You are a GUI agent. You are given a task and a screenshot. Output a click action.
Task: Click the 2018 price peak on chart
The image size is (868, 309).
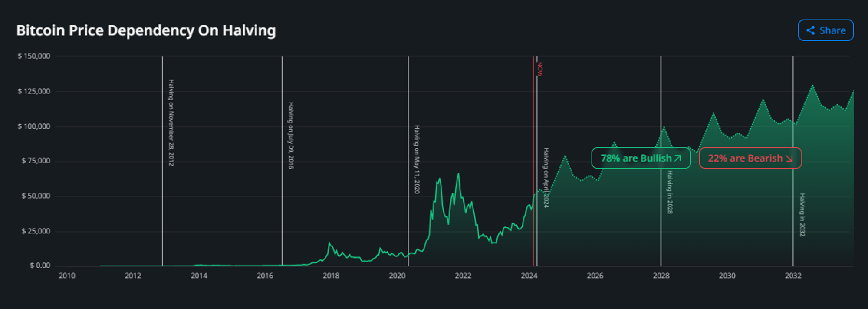[329, 243]
